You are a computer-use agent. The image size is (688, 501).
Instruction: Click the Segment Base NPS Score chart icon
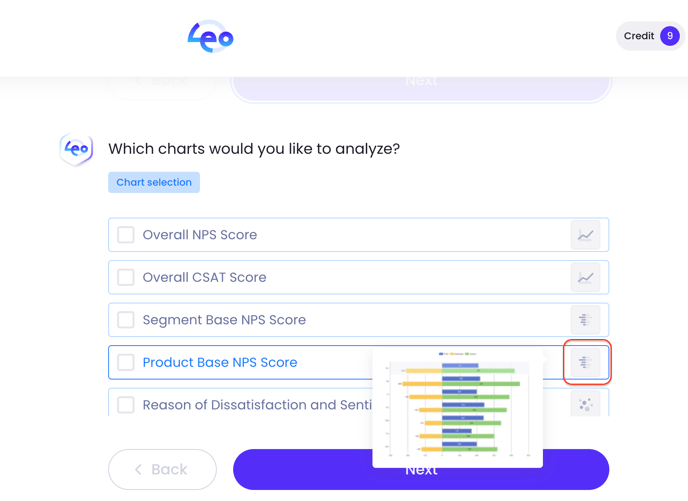coord(585,320)
